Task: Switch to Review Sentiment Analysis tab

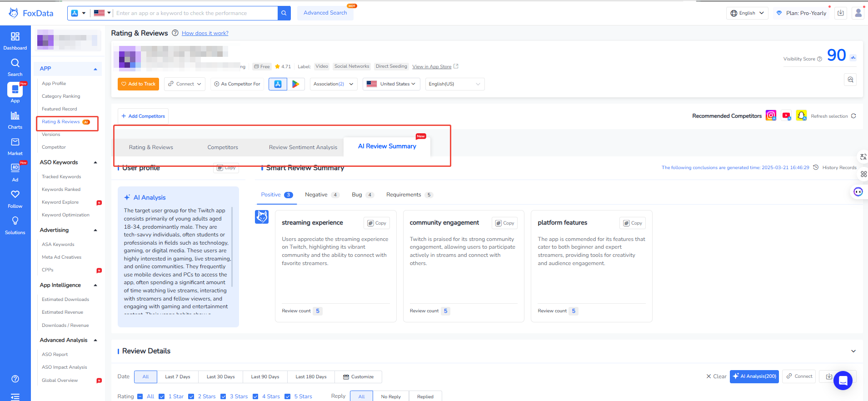Action: tap(303, 147)
